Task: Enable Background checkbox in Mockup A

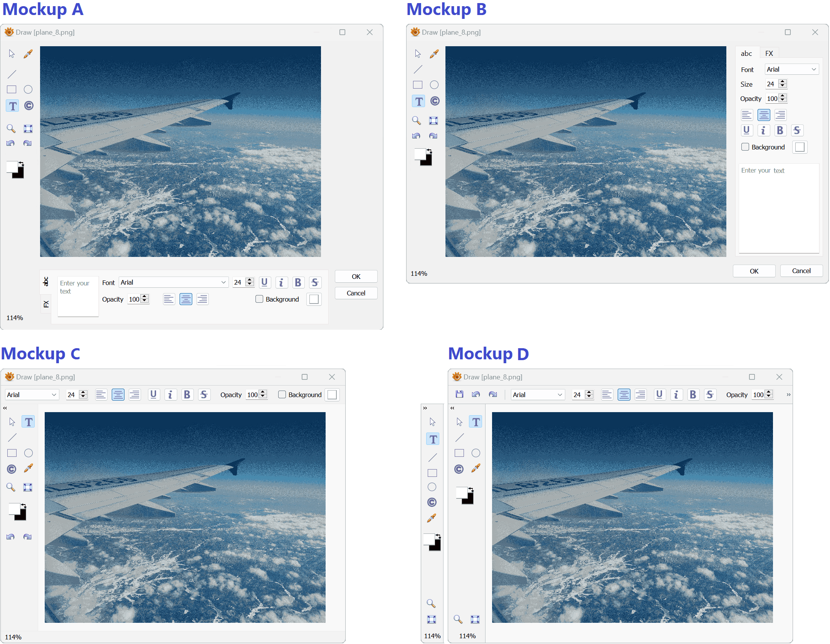Action: pos(259,299)
